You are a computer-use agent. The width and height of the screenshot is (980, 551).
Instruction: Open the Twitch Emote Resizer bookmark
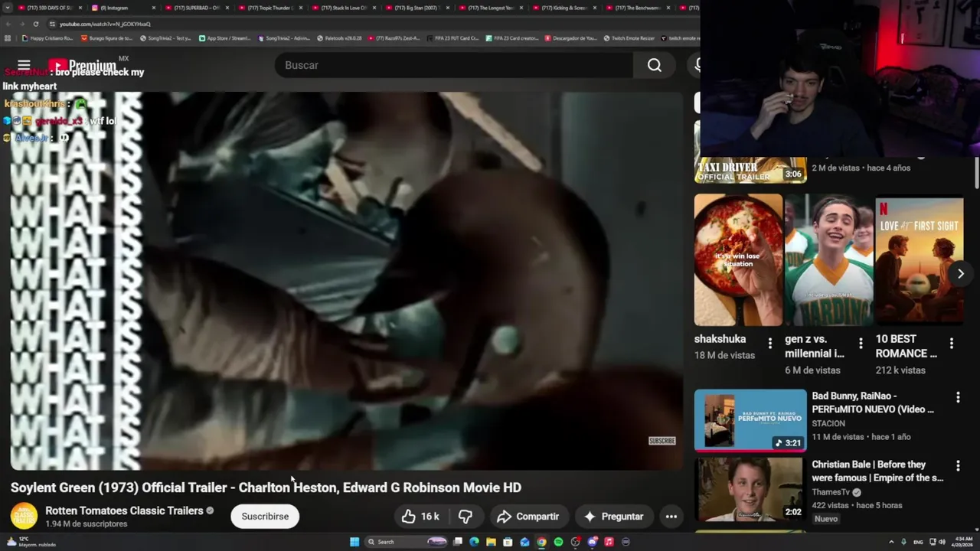(629, 37)
